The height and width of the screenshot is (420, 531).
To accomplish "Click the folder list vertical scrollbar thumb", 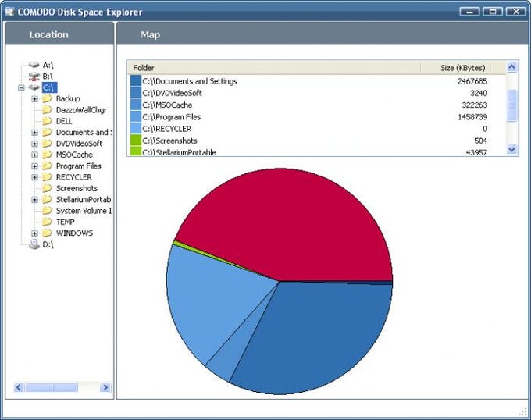I will (x=511, y=105).
